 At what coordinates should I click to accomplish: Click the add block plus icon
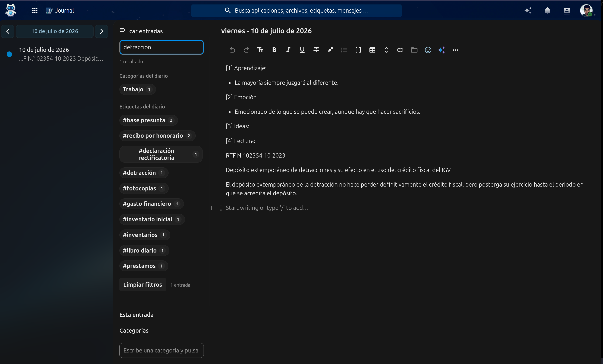pyautogui.click(x=212, y=208)
